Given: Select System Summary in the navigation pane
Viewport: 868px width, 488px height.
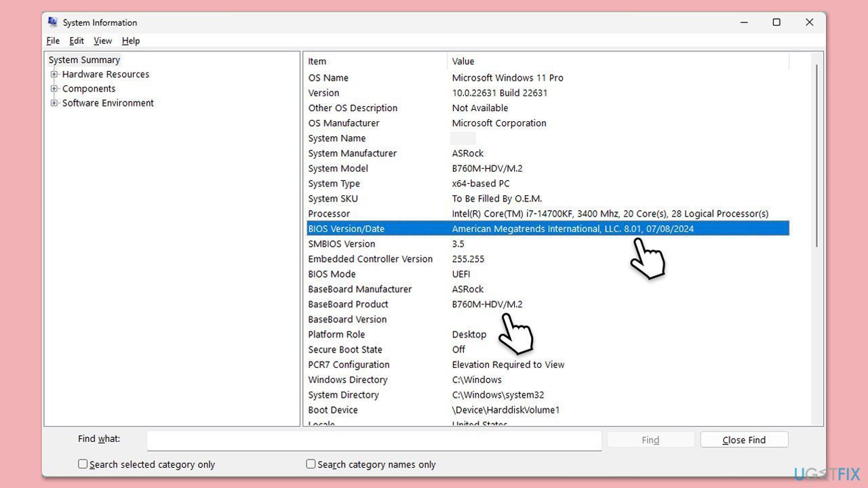Looking at the screenshot, I should click(x=84, y=60).
